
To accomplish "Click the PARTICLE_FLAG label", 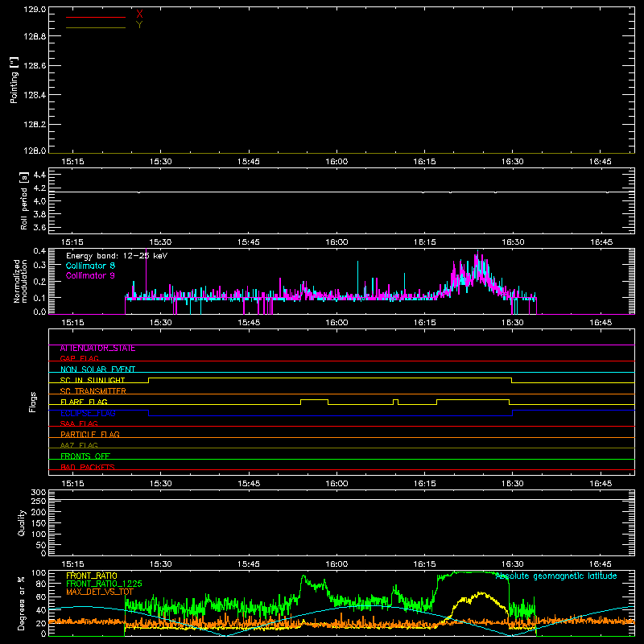I will pyautogui.click(x=90, y=434).
